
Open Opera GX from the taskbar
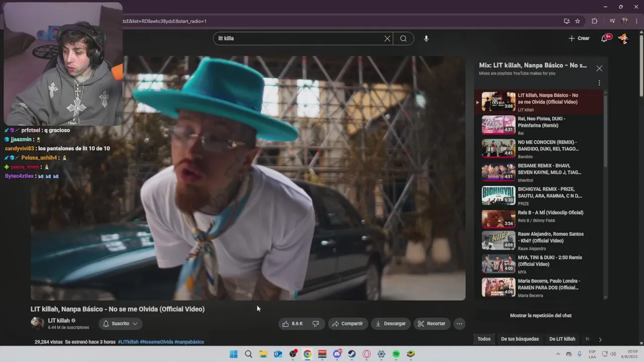367,354
